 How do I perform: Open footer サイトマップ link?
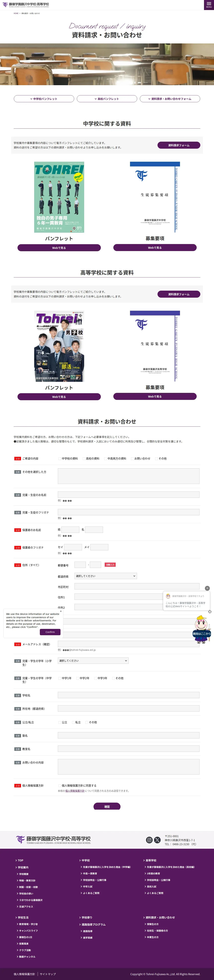tap(48, 974)
